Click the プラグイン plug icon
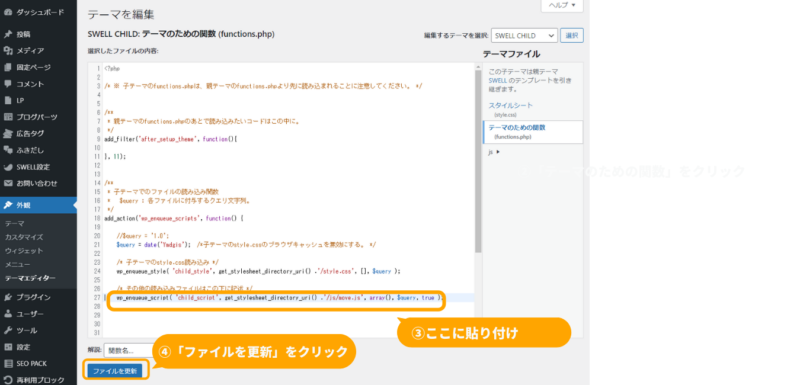Image resolution: width=800 pixels, height=385 pixels. click(8, 297)
